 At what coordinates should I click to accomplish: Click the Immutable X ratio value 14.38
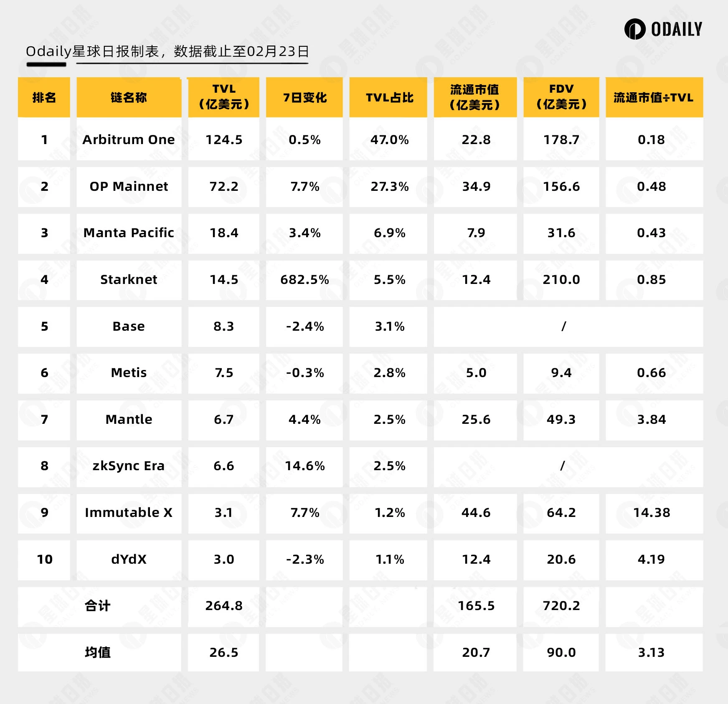652,512
